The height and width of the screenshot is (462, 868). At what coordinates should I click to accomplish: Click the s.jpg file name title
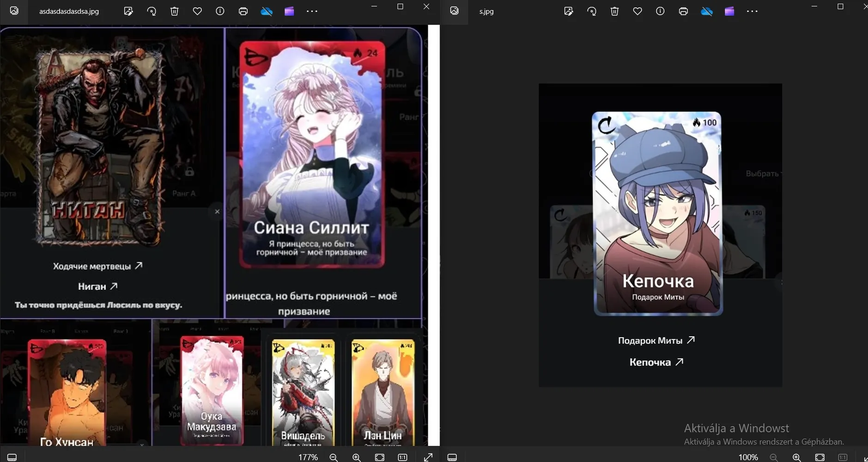(486, 11)
